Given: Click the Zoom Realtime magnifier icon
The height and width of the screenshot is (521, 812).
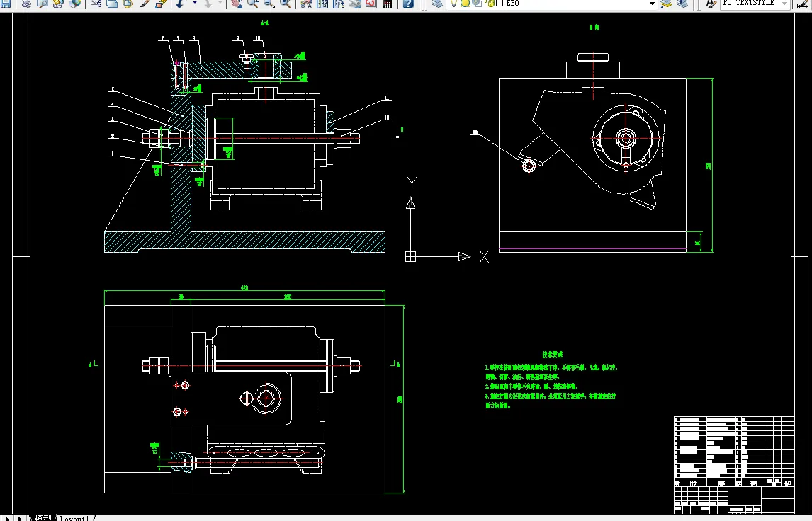Looking at the screenshot, I should 252,4.
